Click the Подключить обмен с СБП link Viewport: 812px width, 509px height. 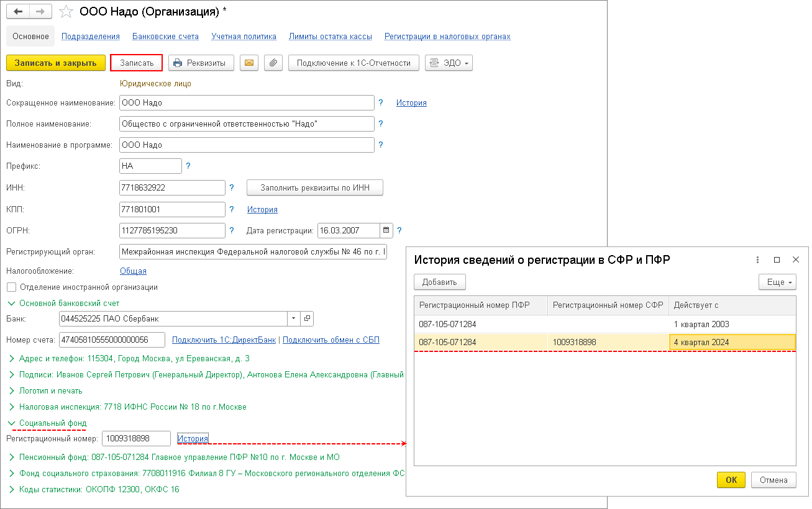pos(331,340)
